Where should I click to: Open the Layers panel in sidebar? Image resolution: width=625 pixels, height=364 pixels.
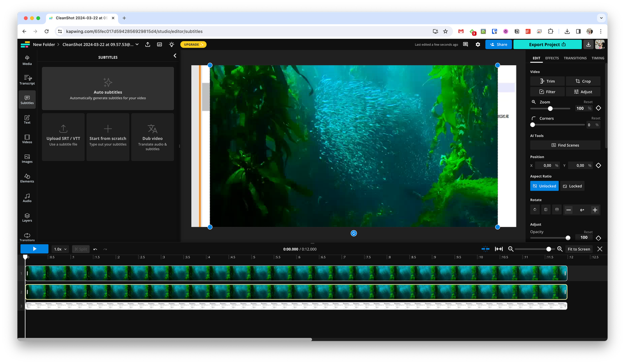coord(27,217)
